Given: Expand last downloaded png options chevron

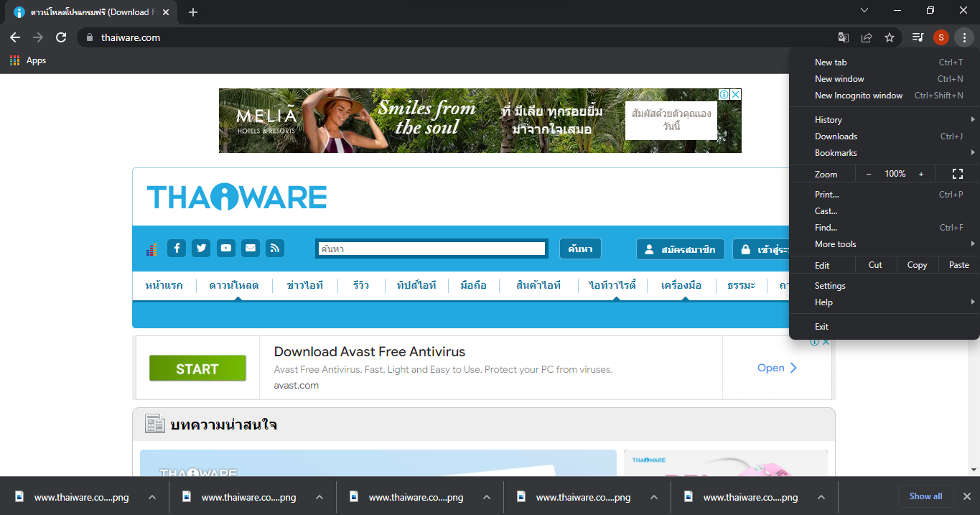Looking at the screenshot, I should click(x=821, y=497).
